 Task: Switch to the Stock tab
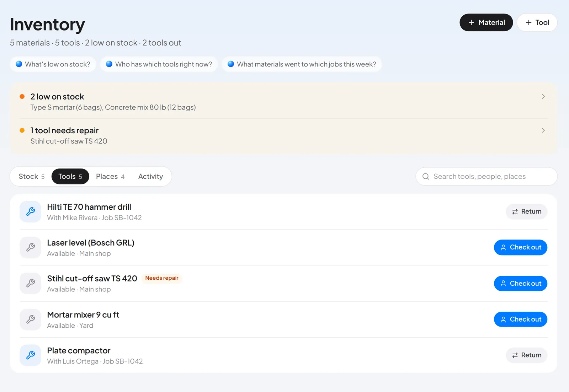[32, 177]
